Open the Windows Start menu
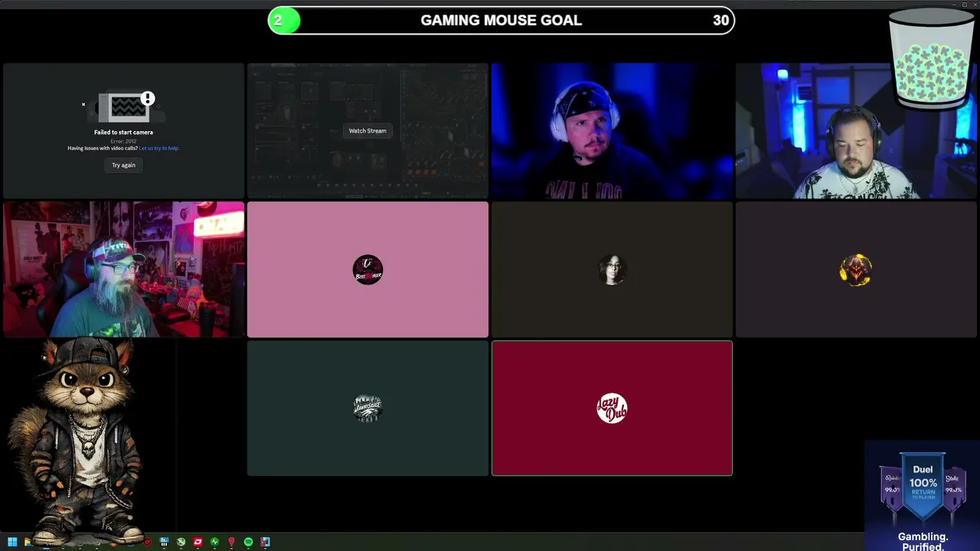The height and width of the screenshot is (551, 980). point(12,542)
